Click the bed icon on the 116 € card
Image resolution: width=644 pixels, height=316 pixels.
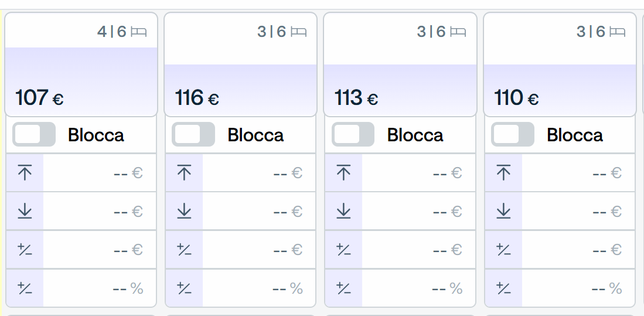pos(298,32)
